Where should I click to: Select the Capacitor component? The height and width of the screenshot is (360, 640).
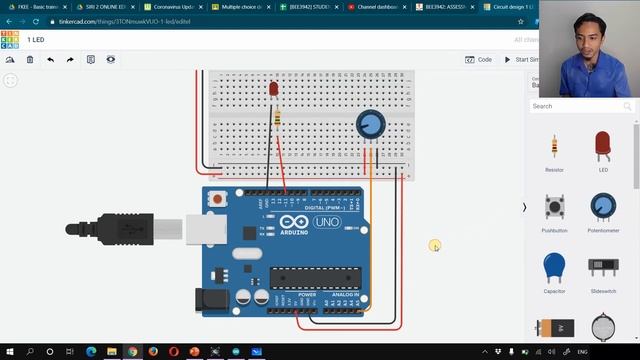point(554,273)
